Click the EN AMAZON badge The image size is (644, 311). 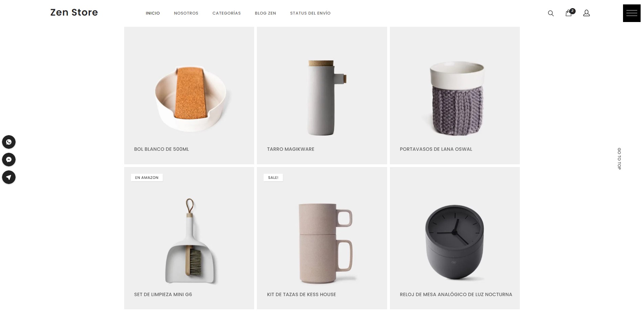147,178
